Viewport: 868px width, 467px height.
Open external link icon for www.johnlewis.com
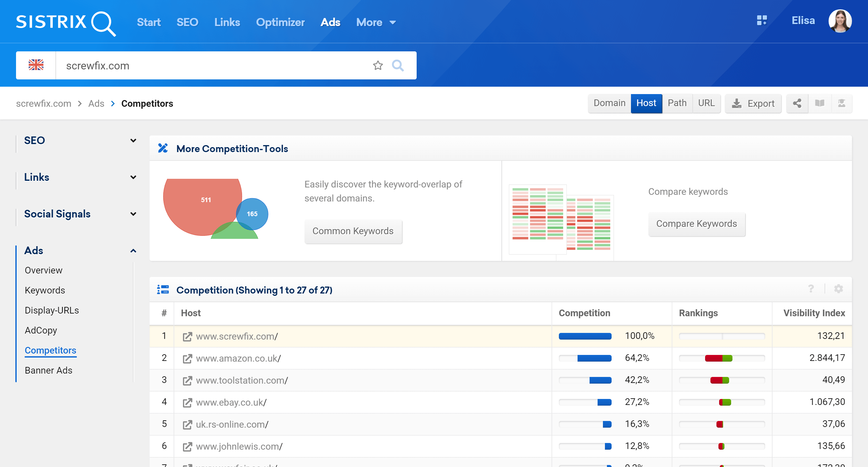187,446
